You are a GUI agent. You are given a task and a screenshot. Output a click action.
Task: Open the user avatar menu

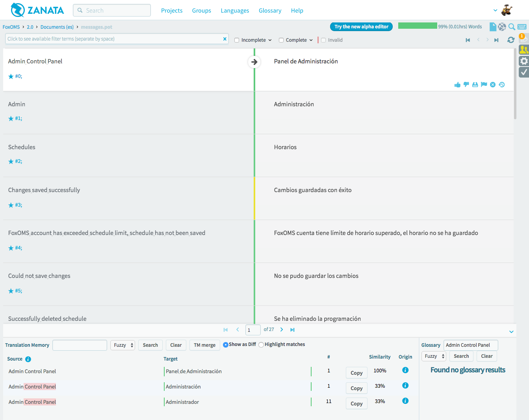click(x=507, y=10)
